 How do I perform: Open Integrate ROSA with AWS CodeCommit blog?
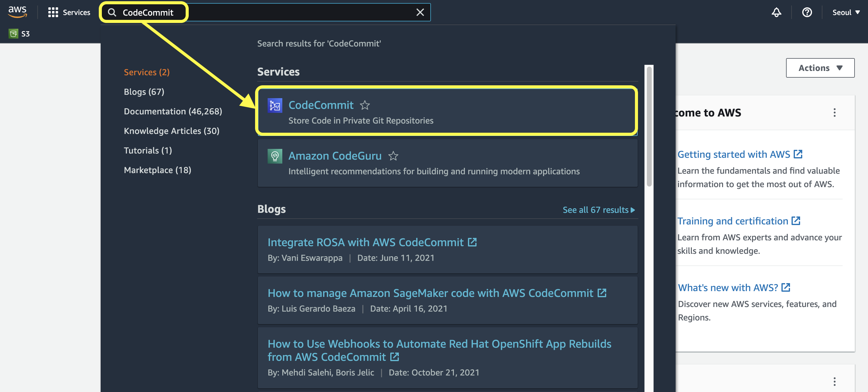(x=365, y=242)
